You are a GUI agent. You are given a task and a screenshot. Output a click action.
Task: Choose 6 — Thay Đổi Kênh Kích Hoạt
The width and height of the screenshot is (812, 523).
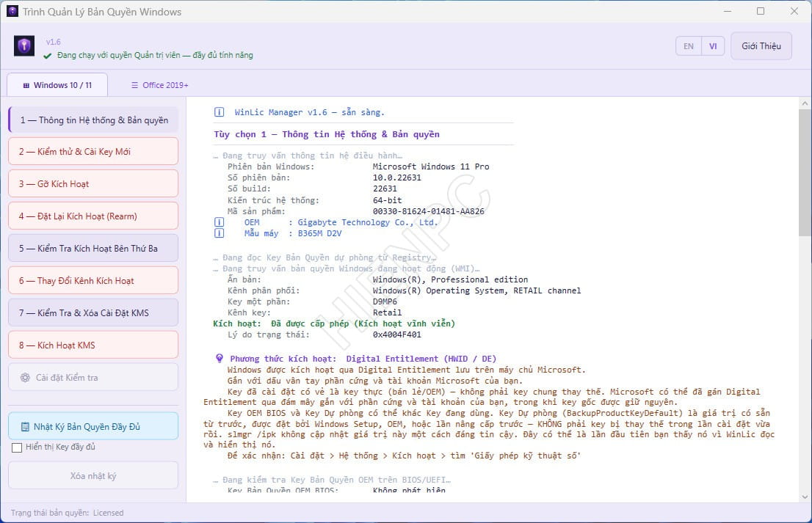click(93, 280)
